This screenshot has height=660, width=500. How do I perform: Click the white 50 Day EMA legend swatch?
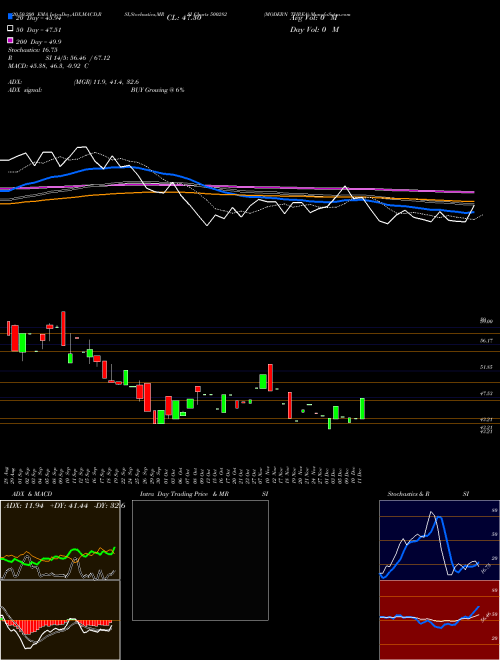pos(10,29)
